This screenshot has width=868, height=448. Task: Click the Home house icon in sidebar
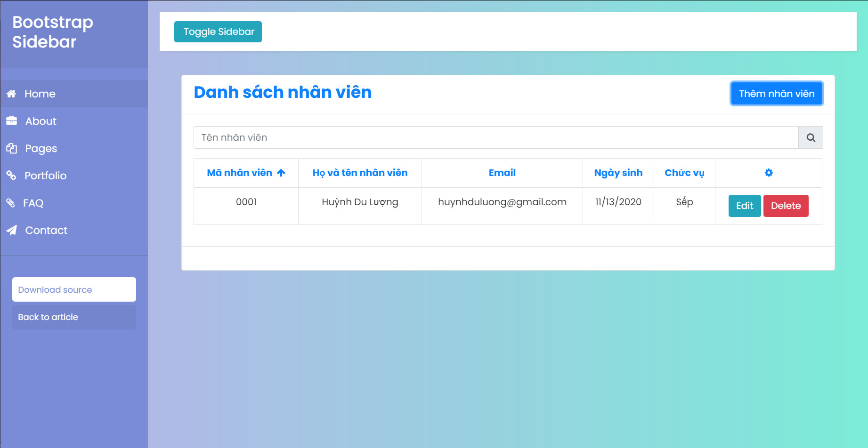click(x=11, y=94)
